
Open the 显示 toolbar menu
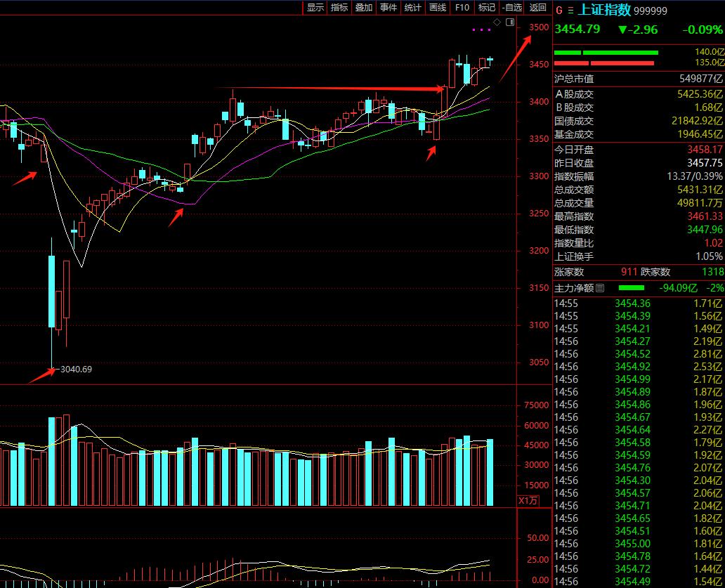[x=315, y=8]
